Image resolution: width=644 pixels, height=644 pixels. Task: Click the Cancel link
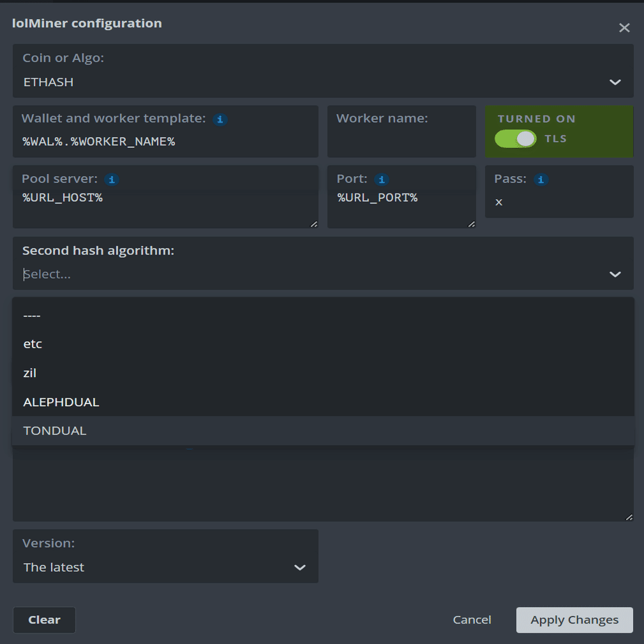[x=472, y=620]
